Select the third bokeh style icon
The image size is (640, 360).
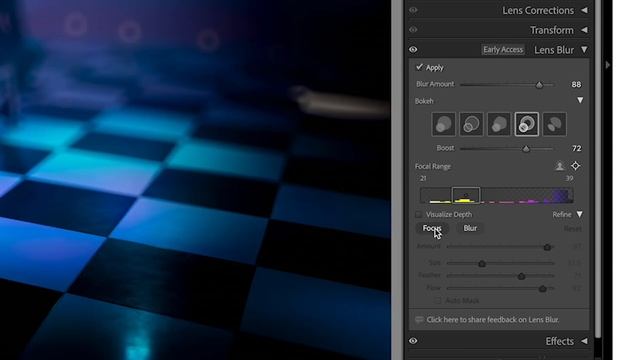[x=499, y=124]
